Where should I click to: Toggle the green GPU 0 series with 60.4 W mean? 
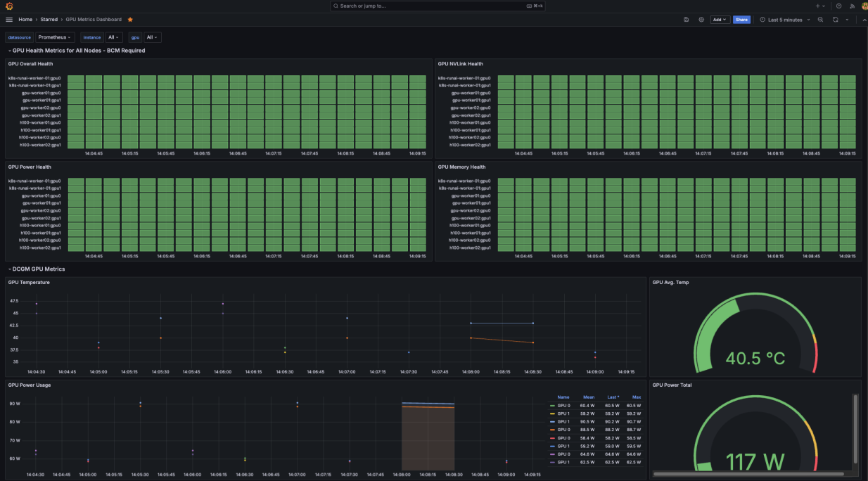tap(564, 406)
